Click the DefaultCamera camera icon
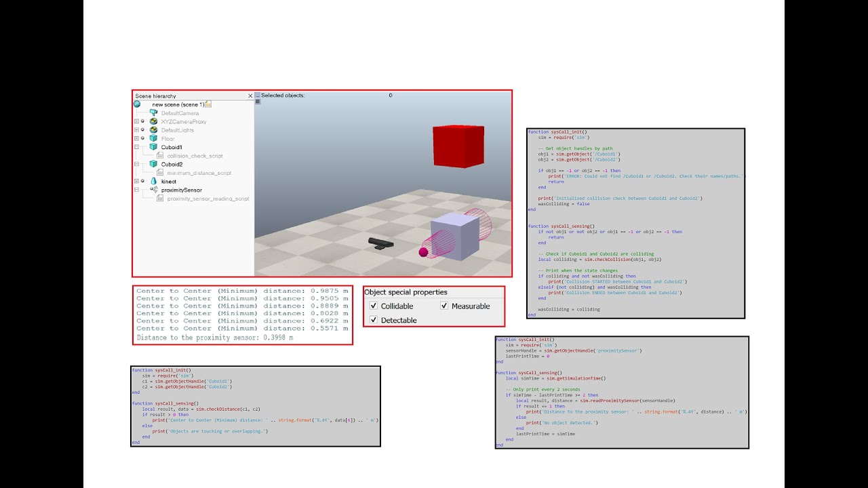 click(x=153, y=113)
